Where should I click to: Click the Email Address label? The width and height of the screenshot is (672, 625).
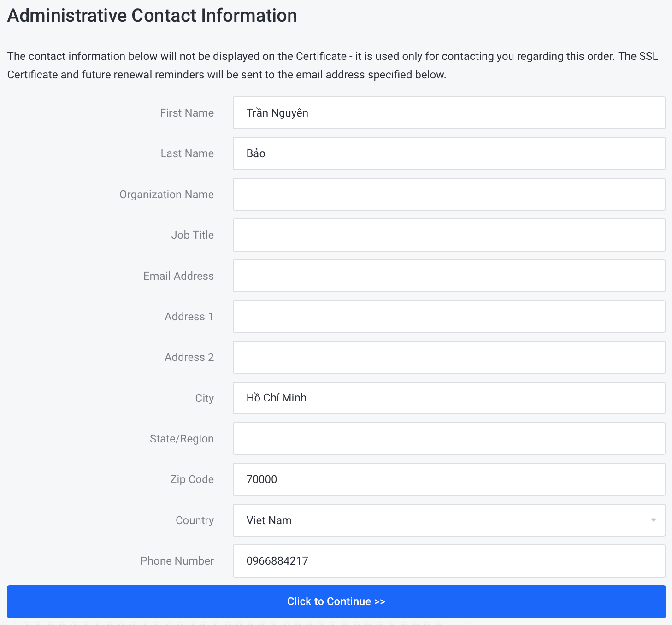178,276
